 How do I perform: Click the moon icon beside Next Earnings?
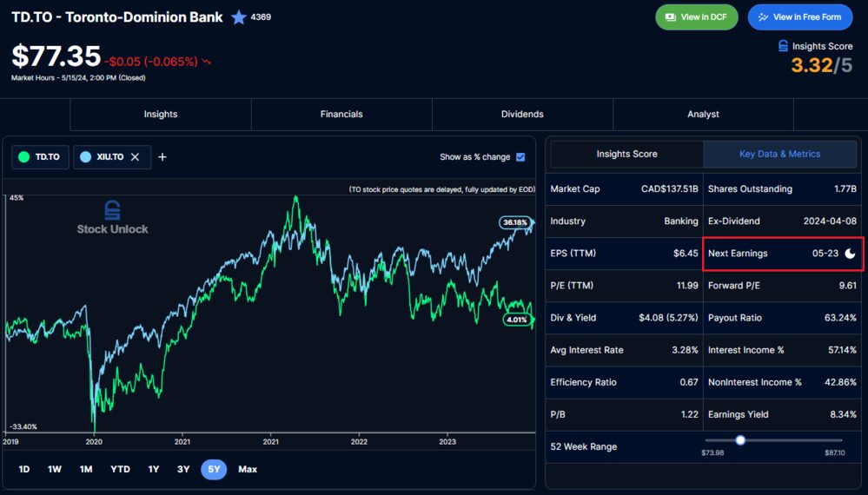850,254
